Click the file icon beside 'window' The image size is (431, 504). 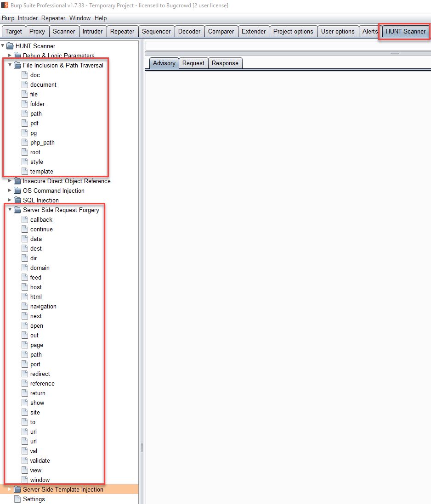(x=25, y=480)
